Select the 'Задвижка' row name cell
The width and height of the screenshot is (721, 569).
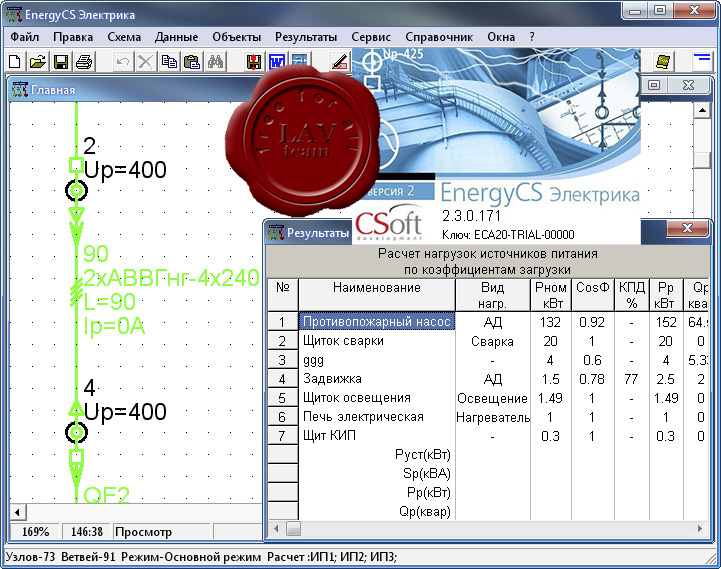[377, 379]
